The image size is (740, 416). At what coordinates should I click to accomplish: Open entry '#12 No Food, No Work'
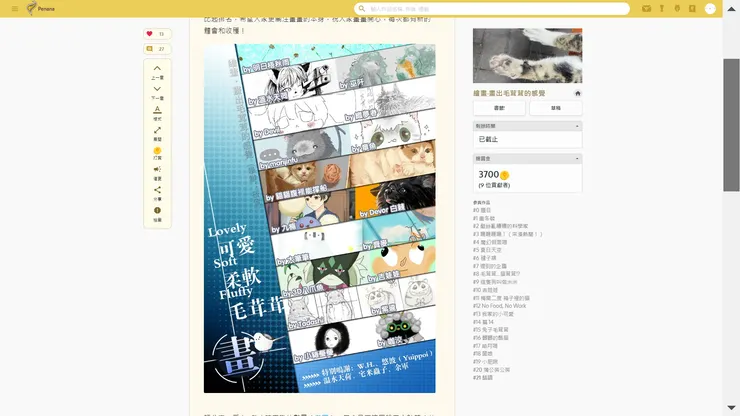click(499, 306)
